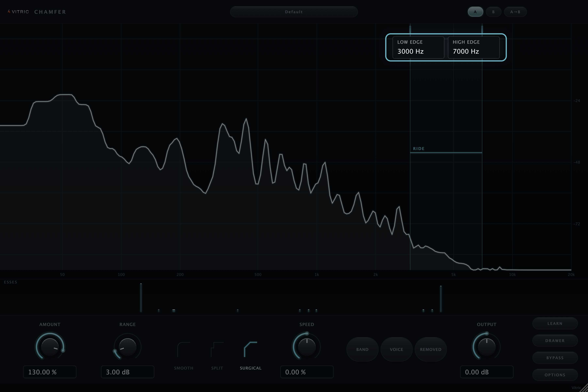Click the 130.00 % amount field

click(x=50, y=372)
